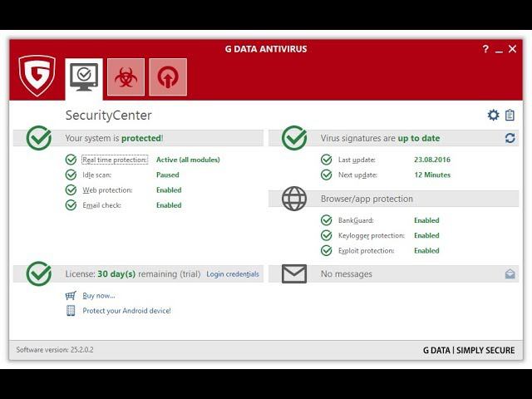532x399 pixels.
Task: Open the BankGuard option
Action: 356,220
